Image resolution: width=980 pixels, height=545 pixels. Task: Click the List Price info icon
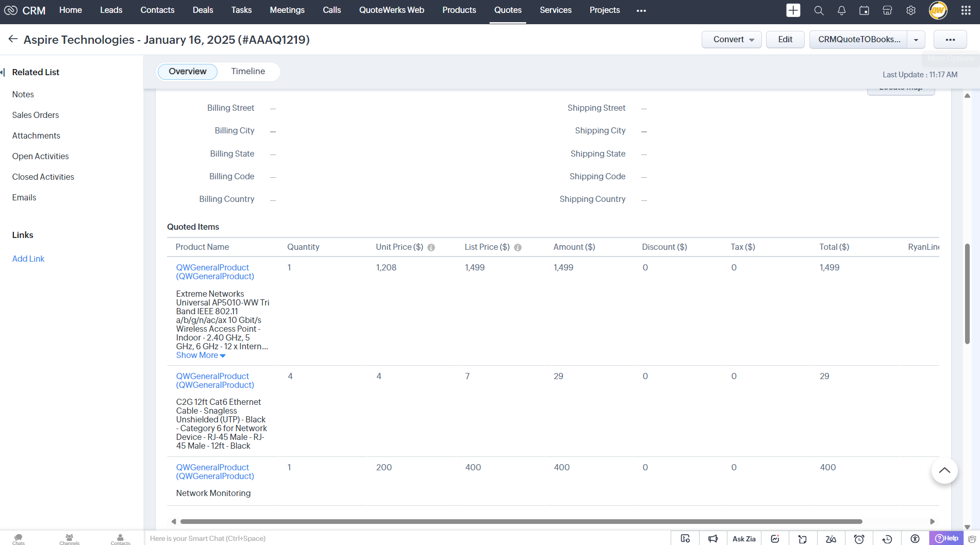point(518,247)
